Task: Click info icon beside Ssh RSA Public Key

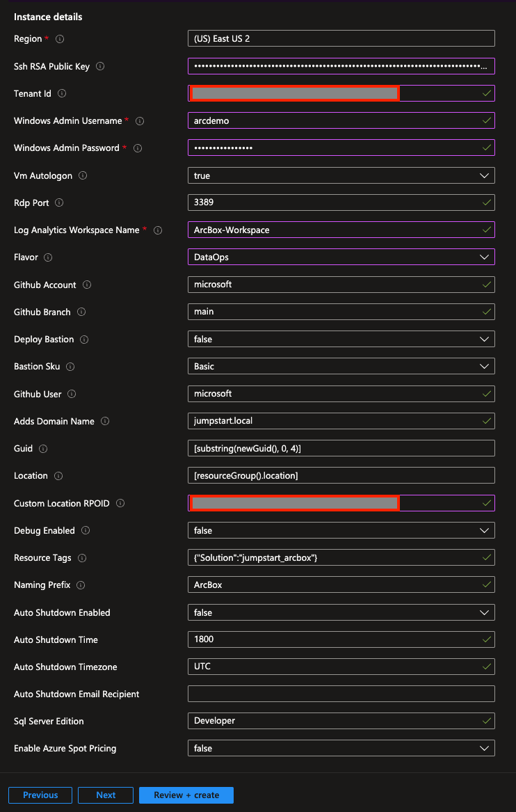Action: tap(100, 66)
